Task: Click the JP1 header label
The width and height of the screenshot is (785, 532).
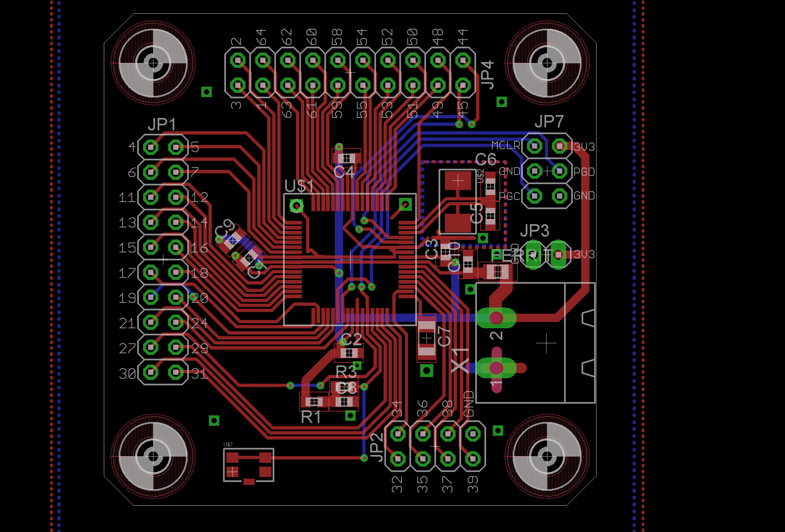Action: tap(162, 124)
